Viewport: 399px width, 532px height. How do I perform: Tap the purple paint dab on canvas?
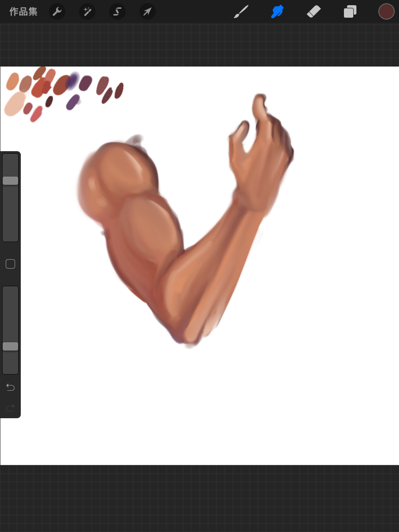tap(73, 102)
